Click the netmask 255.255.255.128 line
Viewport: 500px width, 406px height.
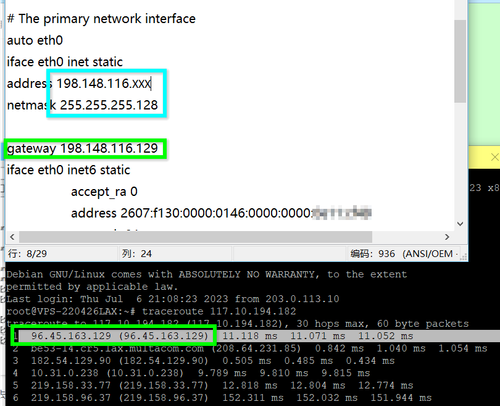click(x=82, y=105)
